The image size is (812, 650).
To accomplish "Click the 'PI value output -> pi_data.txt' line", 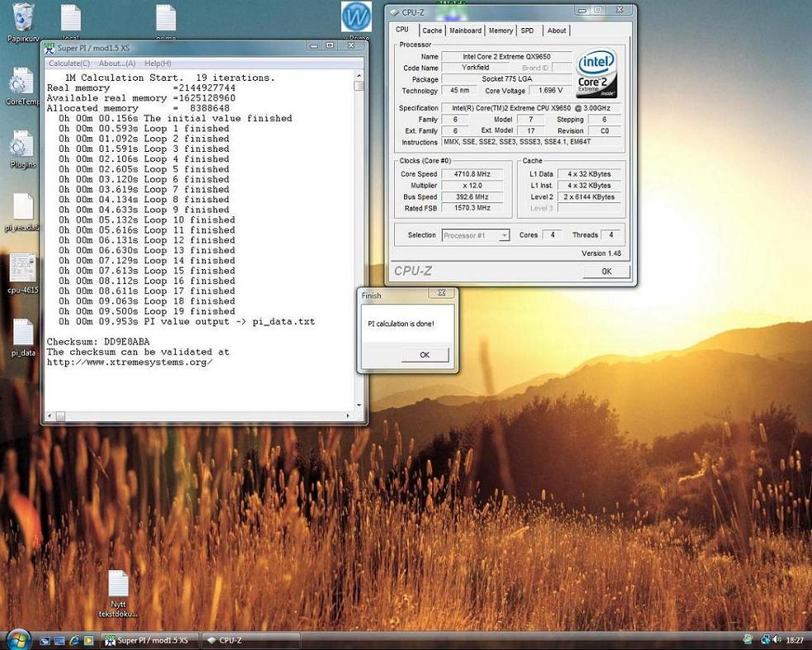I will tap(187, 321).
